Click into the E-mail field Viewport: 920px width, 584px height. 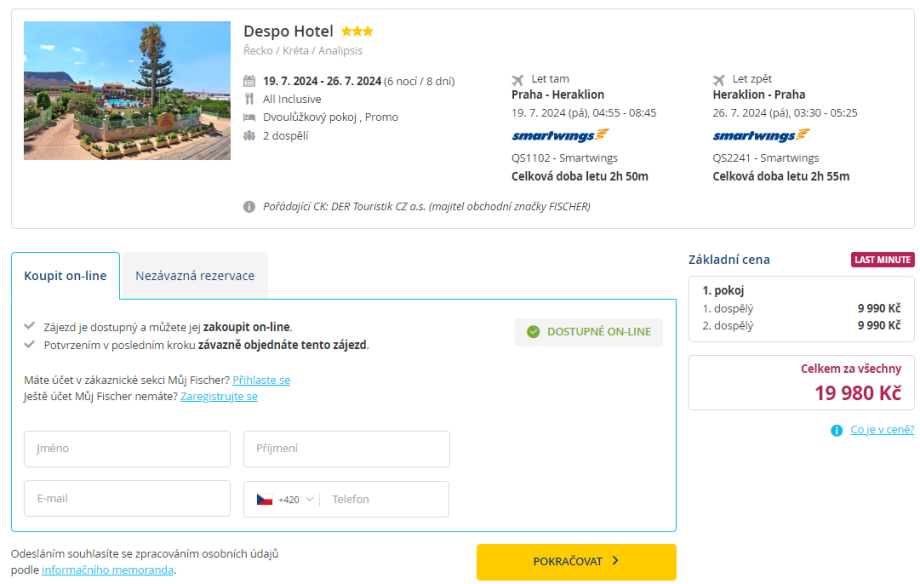pyautogui.click(x=127, y=499)
